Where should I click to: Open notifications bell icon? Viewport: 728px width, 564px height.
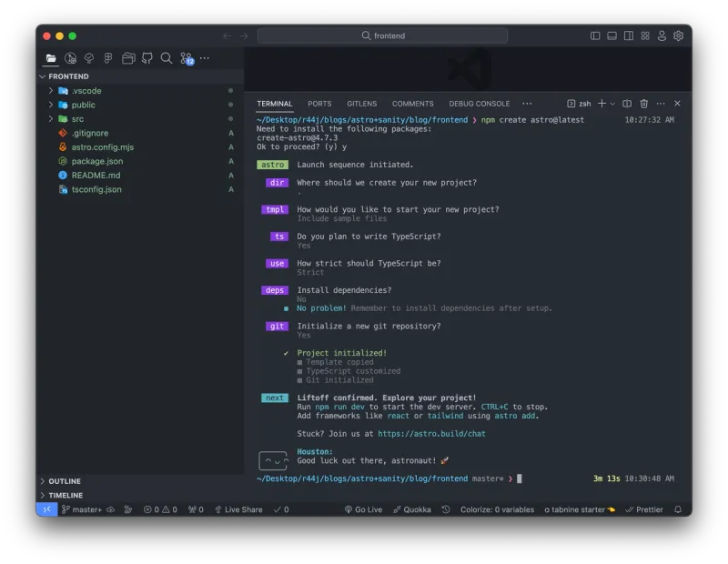[678, 509]
